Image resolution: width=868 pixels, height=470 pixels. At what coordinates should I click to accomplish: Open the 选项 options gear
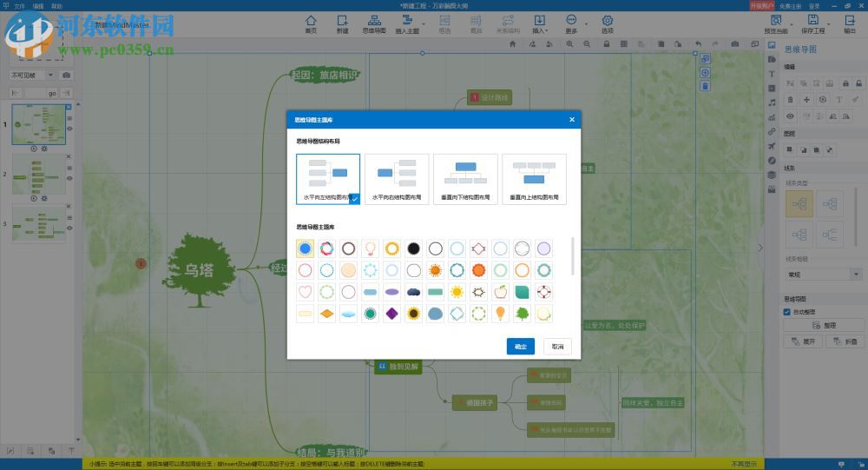coord(608,23)
